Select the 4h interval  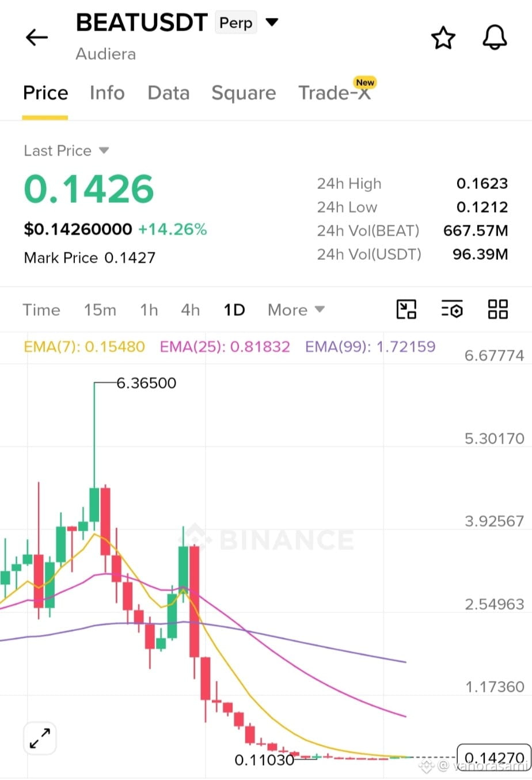[191, 310]
